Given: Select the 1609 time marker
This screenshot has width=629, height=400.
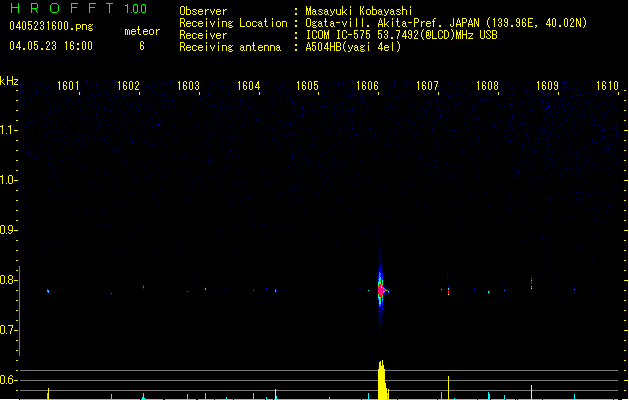Looking at the screenshot, I should click(x=547, y=86).
